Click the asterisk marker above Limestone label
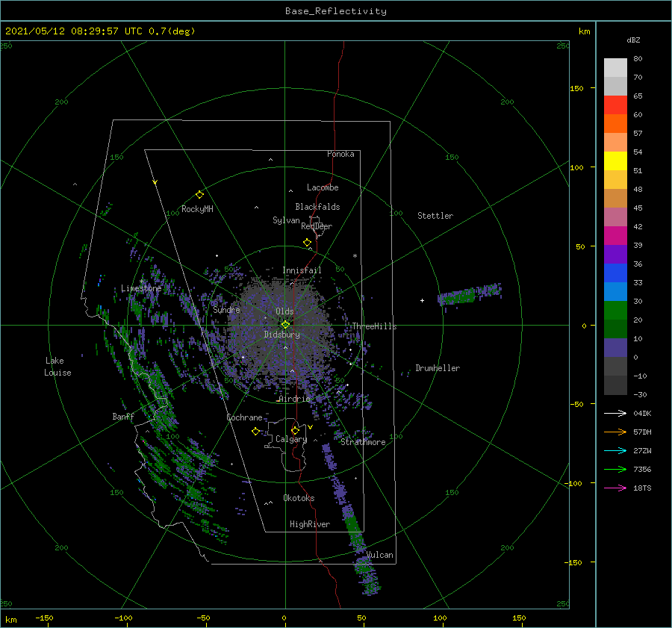The width and height of the screenshot is (672, 628). [x=141, y=282]
